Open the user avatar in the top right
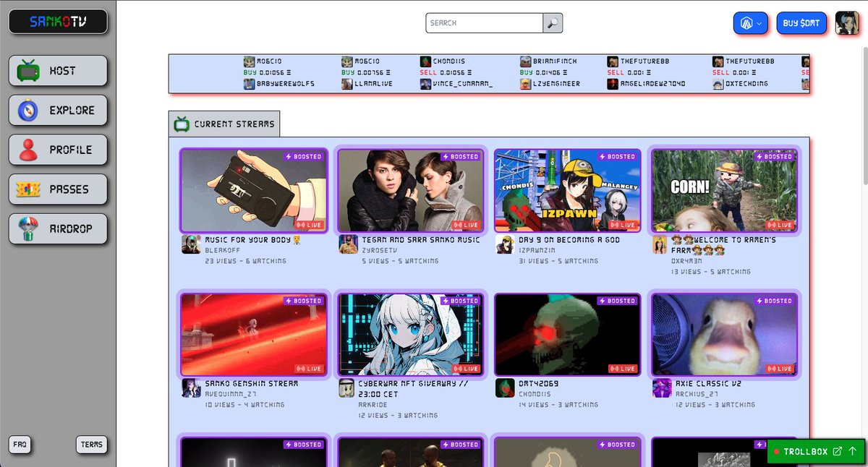868x467 pixels. pyautogui.click(x=848, y=23)
